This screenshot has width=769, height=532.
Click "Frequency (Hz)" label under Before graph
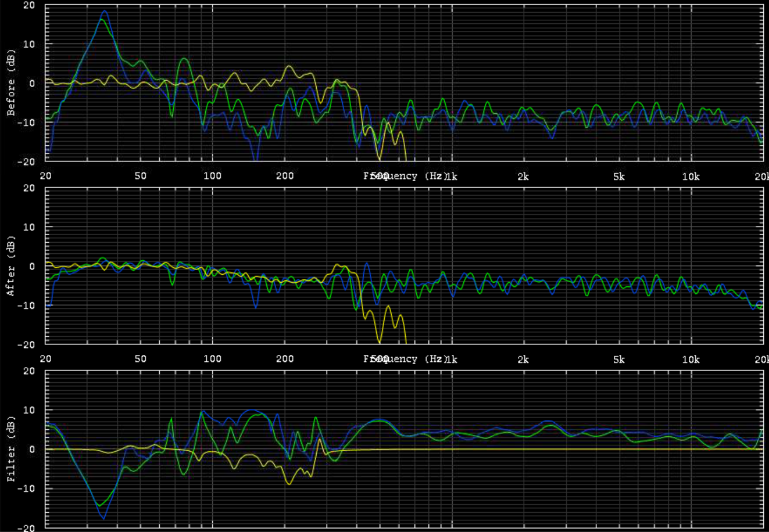pos(405,176)
